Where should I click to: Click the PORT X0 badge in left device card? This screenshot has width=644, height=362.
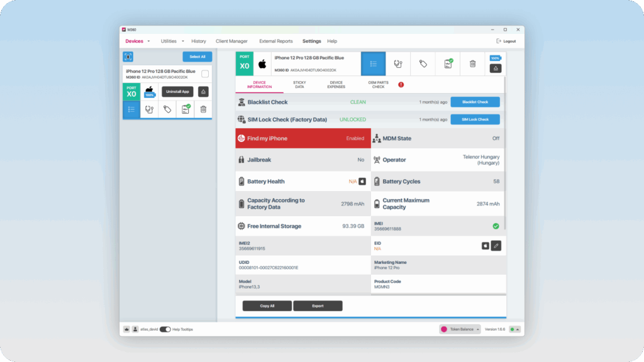131,92
